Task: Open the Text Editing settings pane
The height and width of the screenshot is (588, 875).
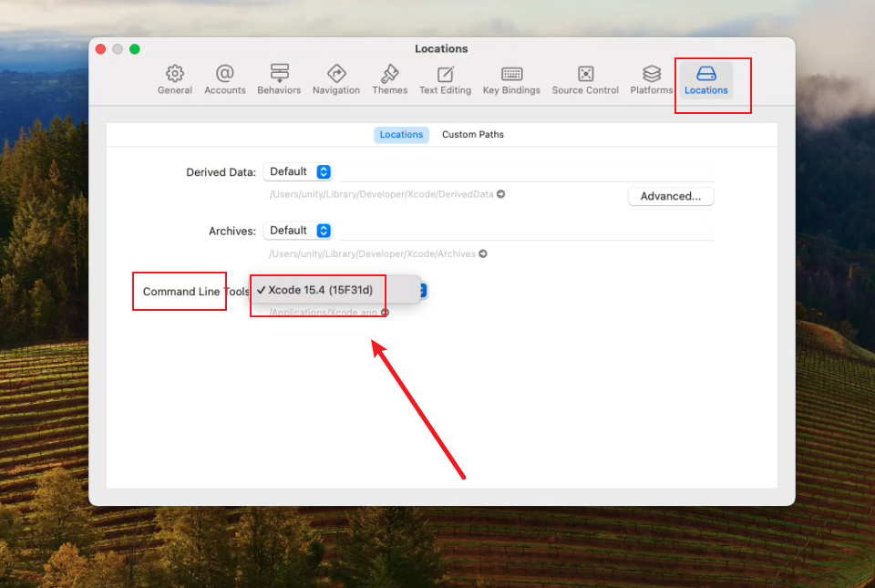Action: (446, 80)
